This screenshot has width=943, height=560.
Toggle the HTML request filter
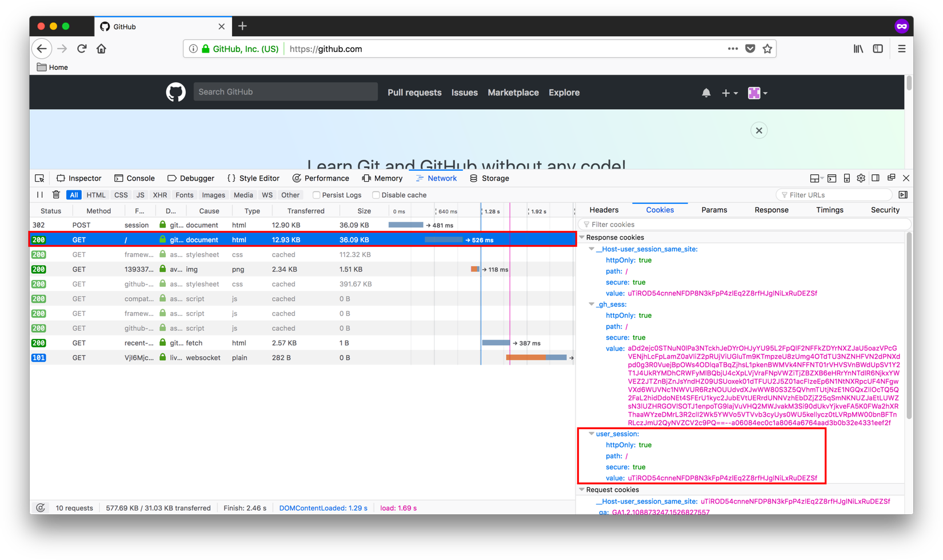tap(96, 195)
